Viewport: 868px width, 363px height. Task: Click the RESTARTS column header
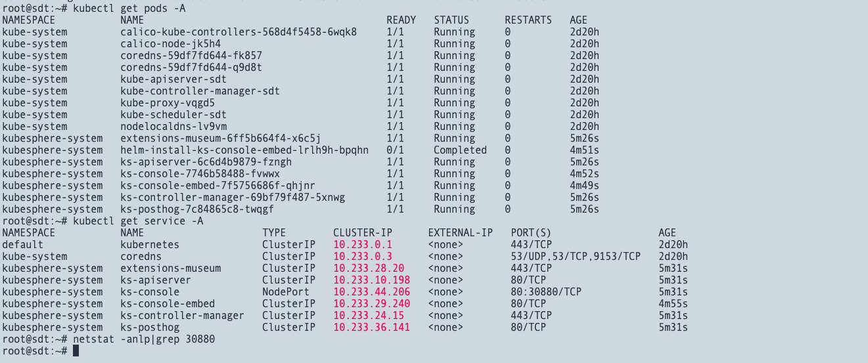point(528,20)
